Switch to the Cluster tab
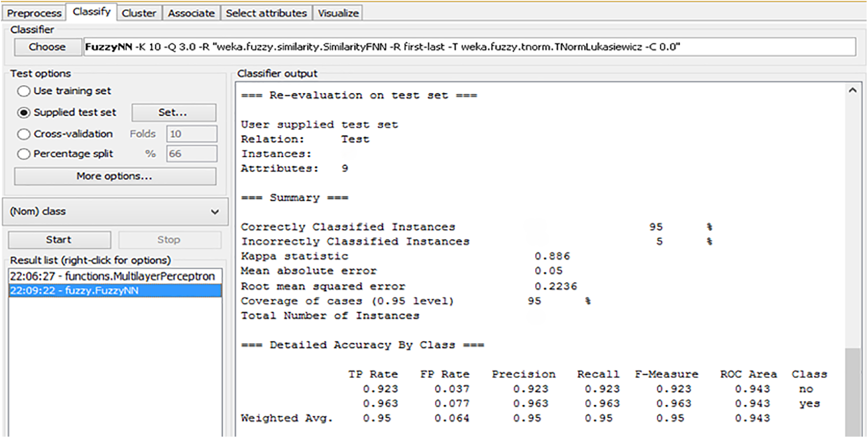The image size is (868, 438). [x=139, y=13]
